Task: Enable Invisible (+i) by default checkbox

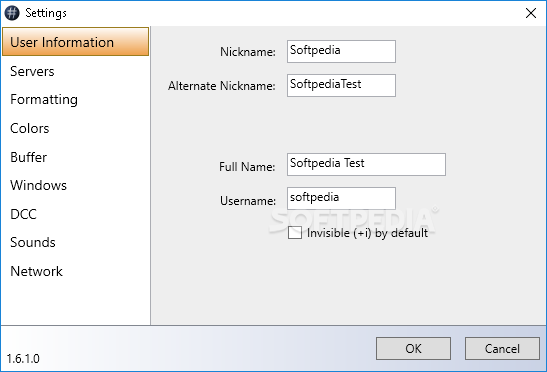Action: click(x=295, y=233)
